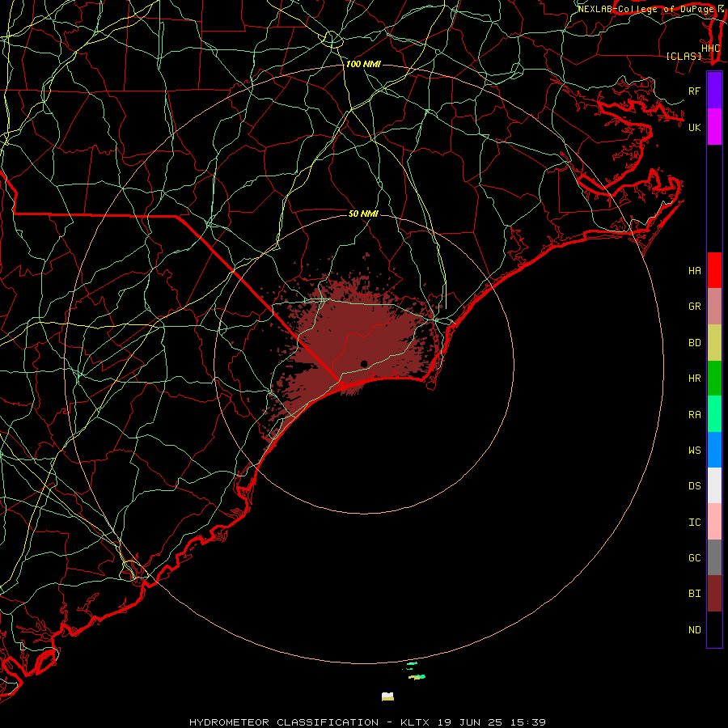This screenshot has height=728, width=728.
Task: Click the RF purple legend swatch
Action: pos(714,91)
